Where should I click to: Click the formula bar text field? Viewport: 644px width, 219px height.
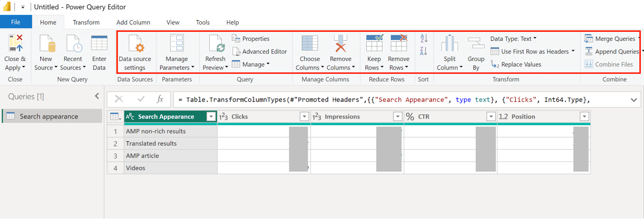coord(400,99)
